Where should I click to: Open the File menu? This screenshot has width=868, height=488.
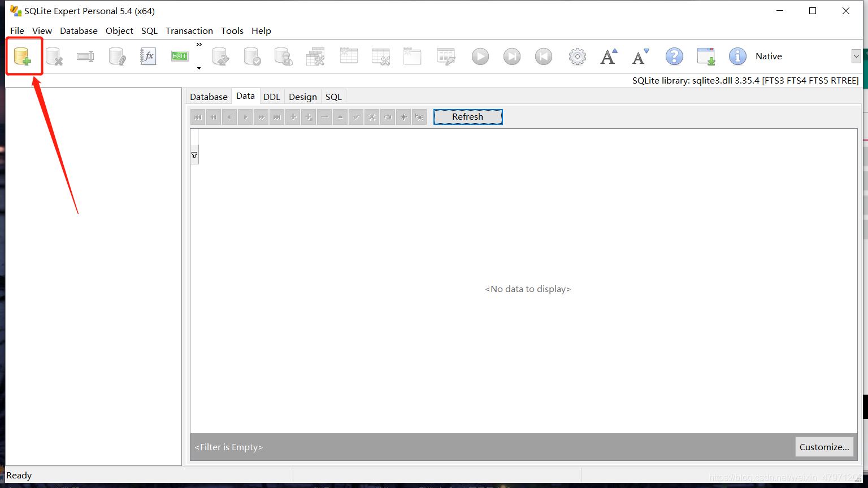(x=17, y=30)
